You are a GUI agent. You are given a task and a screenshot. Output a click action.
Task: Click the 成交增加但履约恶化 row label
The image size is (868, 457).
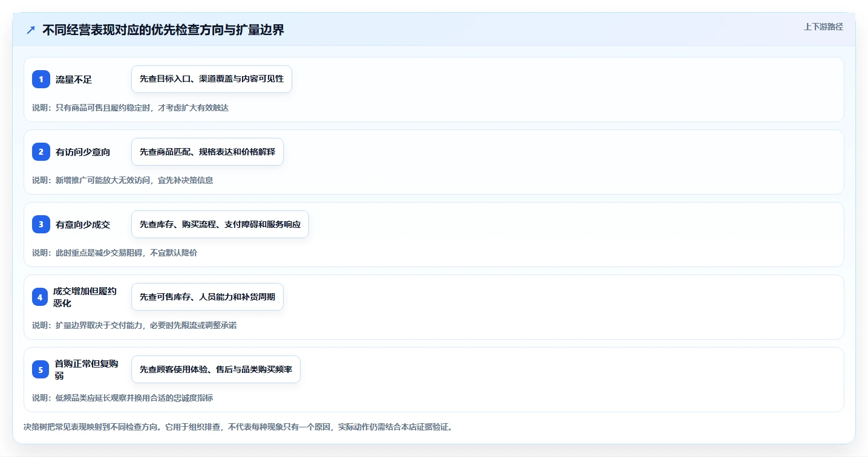click(x=85, y=297)
